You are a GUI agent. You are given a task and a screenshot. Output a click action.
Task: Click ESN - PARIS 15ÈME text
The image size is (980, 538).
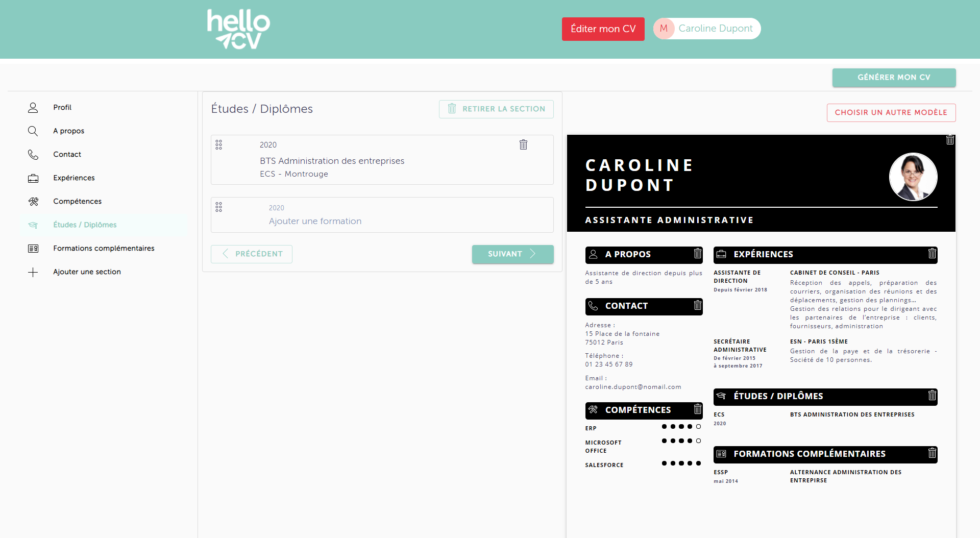(x=819, y=341)
